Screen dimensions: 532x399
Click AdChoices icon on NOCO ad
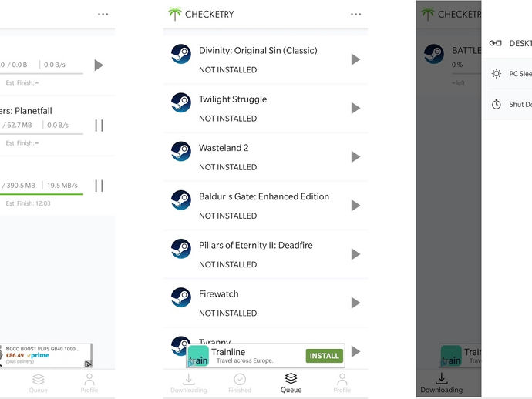[x=88, y=364]
